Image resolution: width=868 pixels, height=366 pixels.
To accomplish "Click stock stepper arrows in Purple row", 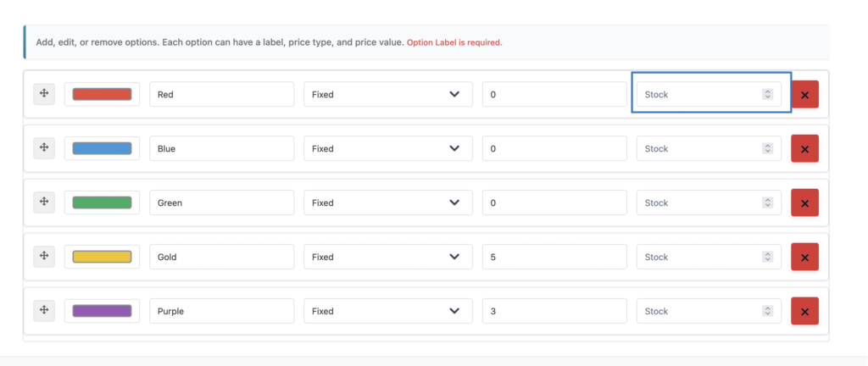I will (767, 312).
